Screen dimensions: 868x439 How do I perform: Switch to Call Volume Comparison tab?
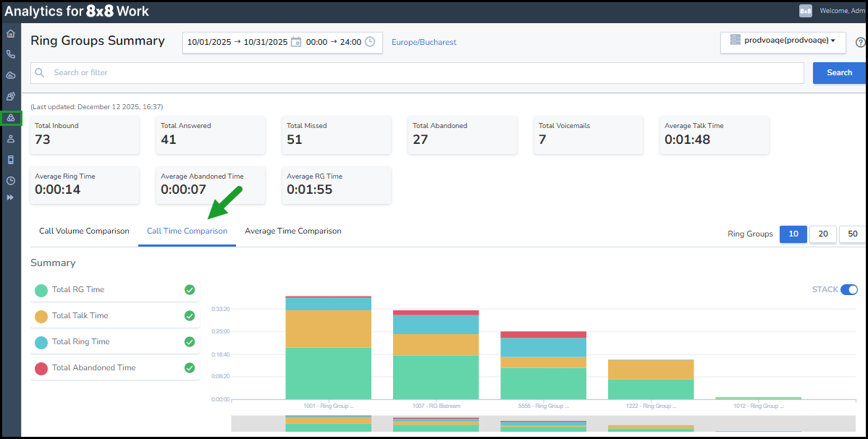point(84,231)
